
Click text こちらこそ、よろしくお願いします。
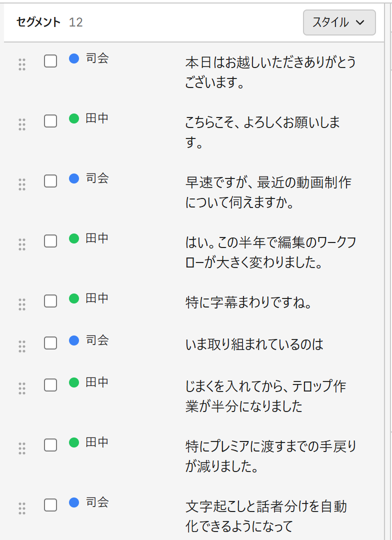pyautogui.click(x=263, y=132)
